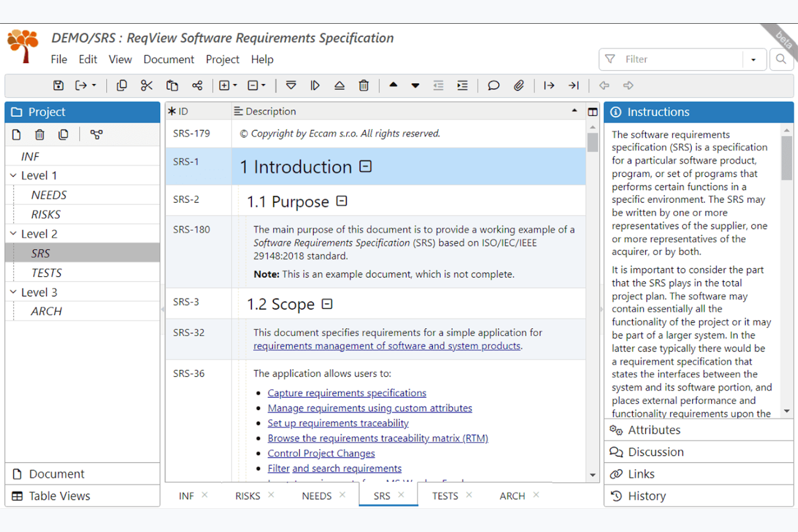Paste content using the clipboard toolbar icon
The image size is (798, 532).
[171, 85]
